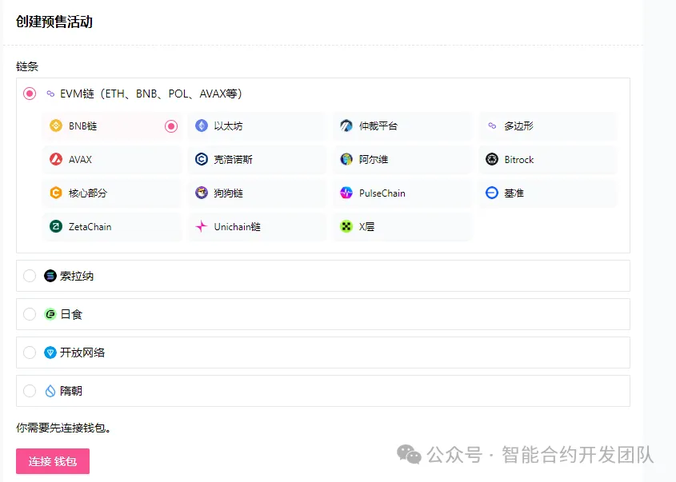Image resolution: width=676 pixels, height=482 pixels.
Task: Click the AVAX red logo icon
Action: 56,160
